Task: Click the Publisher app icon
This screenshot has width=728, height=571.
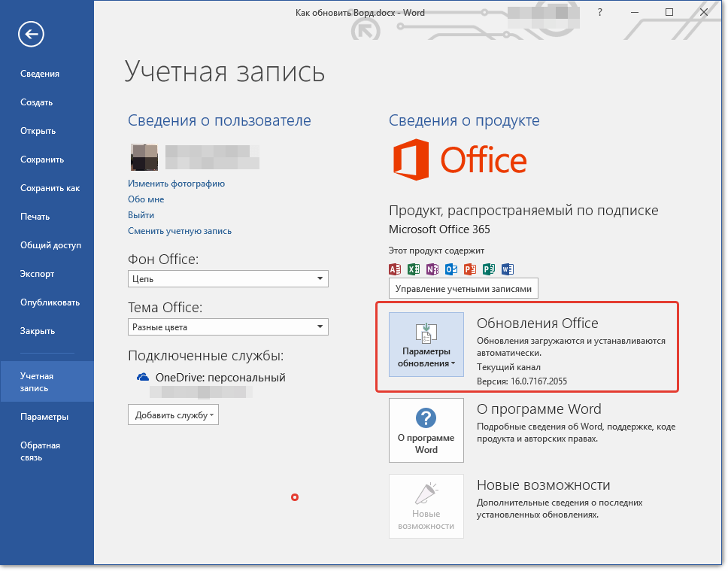Action: pyautogui.click(x=488, y=269)
